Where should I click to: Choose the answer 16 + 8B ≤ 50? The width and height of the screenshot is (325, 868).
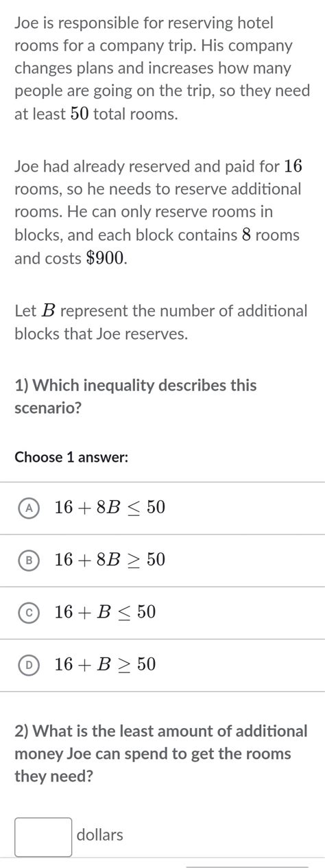pyautogui.click(x=162, y=508)
